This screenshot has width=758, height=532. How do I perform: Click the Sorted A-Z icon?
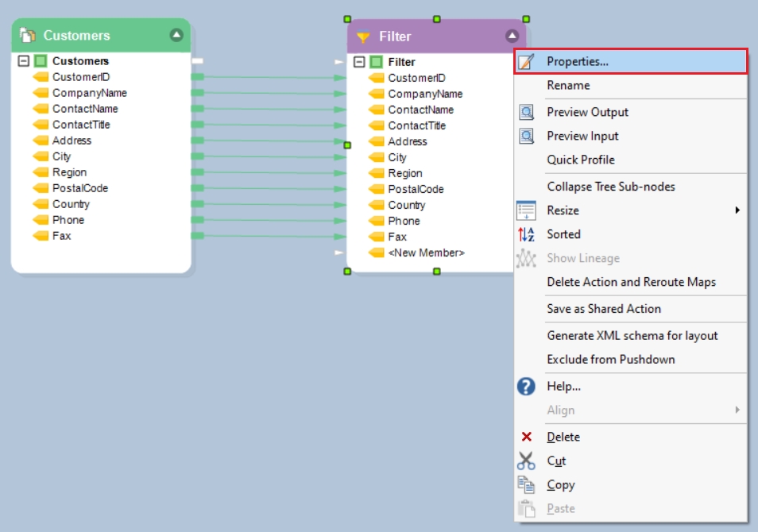(x=526, y=234)
